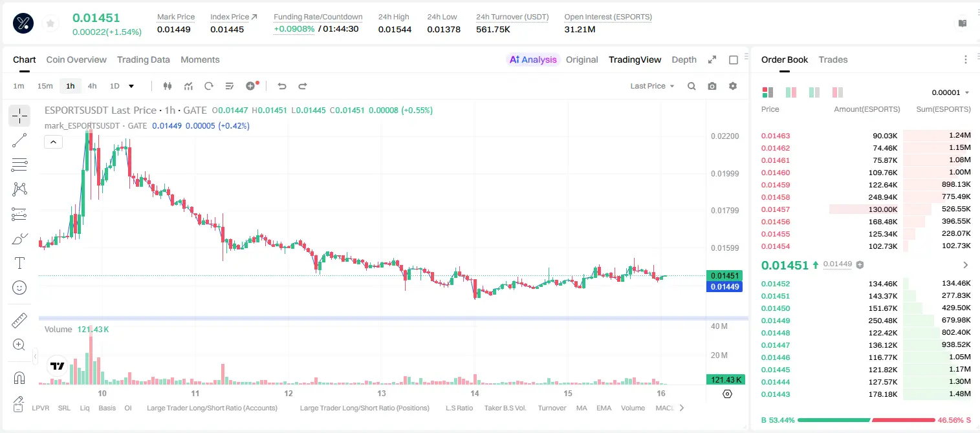
Task: Click the replay bar icon
Action: point(209,86)
